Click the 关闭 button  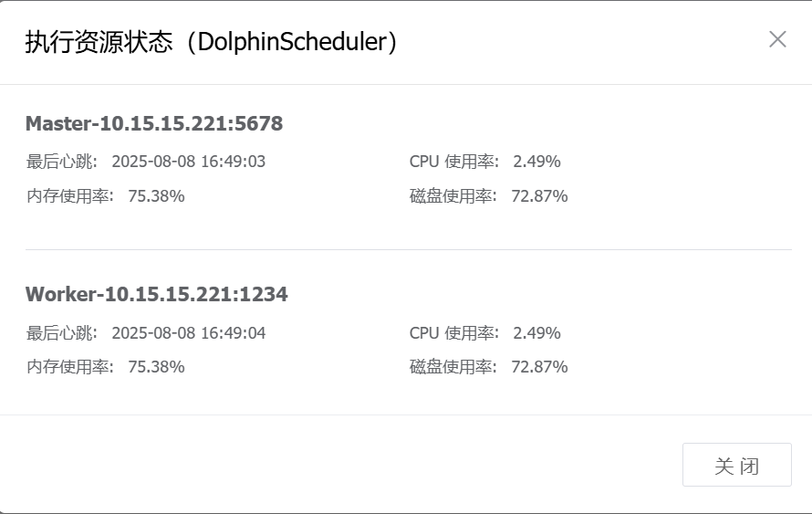pos(736,466)
